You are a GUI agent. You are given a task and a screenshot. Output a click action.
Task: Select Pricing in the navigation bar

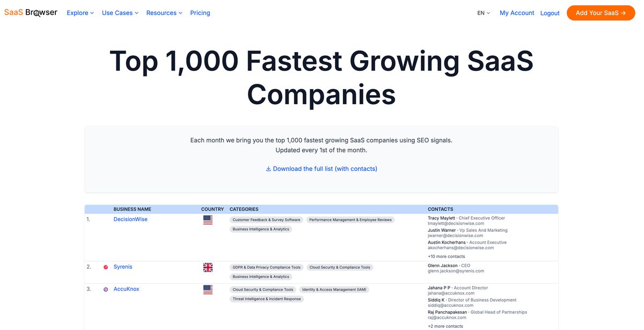(200, 12)
